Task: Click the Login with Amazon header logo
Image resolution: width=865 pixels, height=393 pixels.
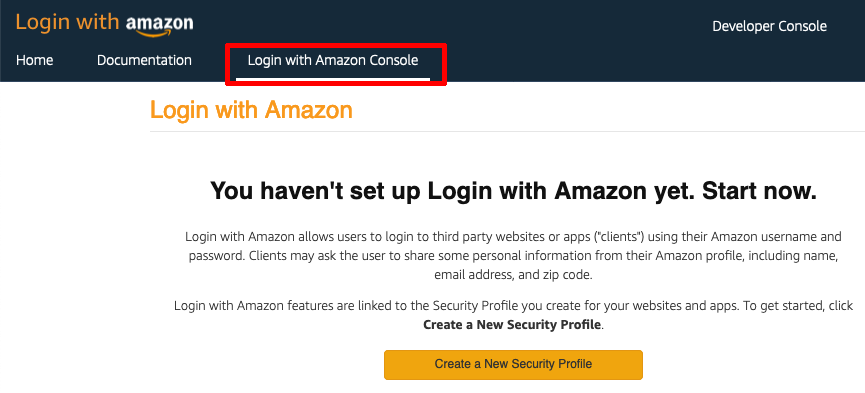Action: click(105, 24)
